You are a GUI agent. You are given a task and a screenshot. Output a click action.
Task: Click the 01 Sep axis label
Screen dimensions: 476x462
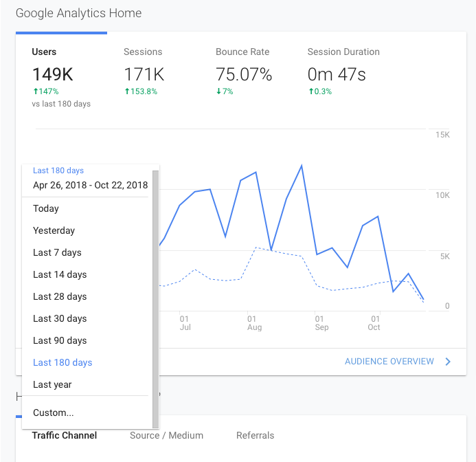tap(321, 323)
